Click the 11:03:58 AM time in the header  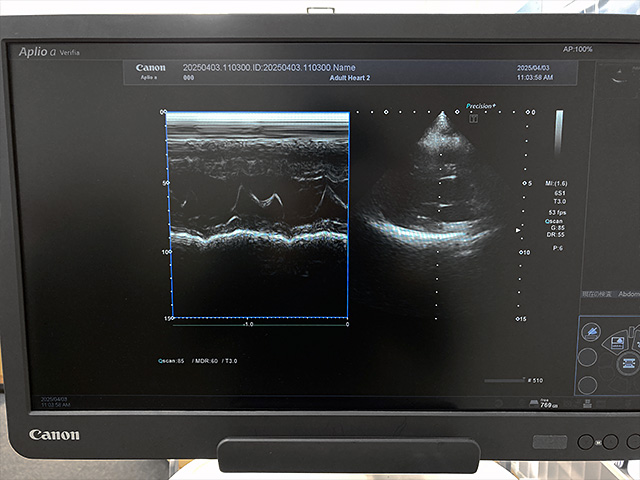tap(535, 77)
